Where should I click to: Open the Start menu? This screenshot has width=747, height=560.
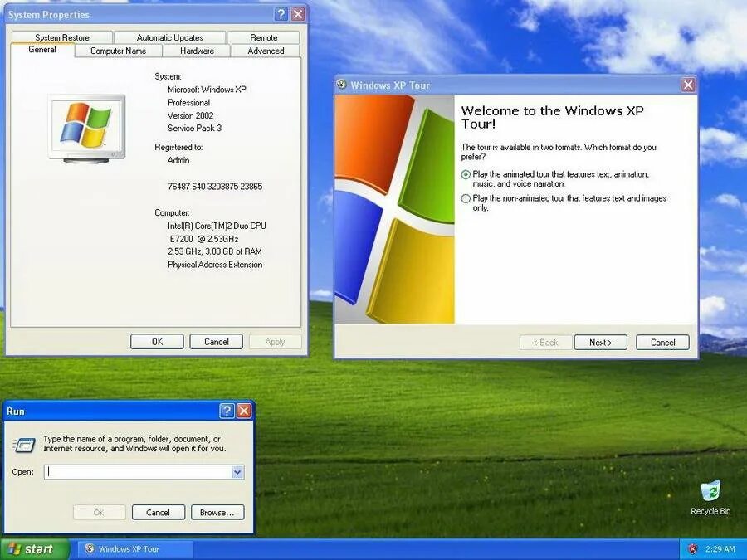35,549
